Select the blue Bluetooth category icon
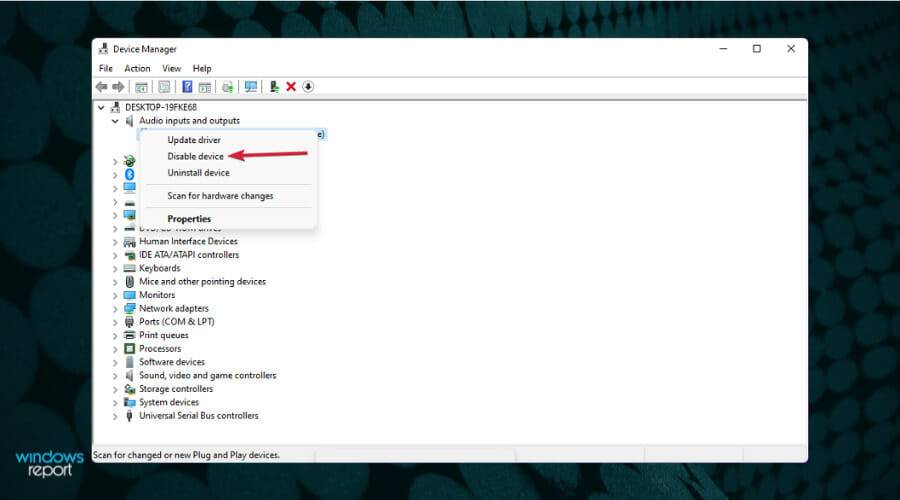The image size is (900, 500). [x=130, y=175]
